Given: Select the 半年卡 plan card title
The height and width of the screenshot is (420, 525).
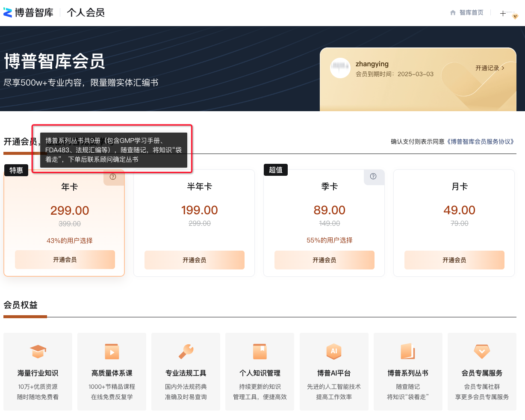Looking at the screenshot, I should tap(200, 186).
